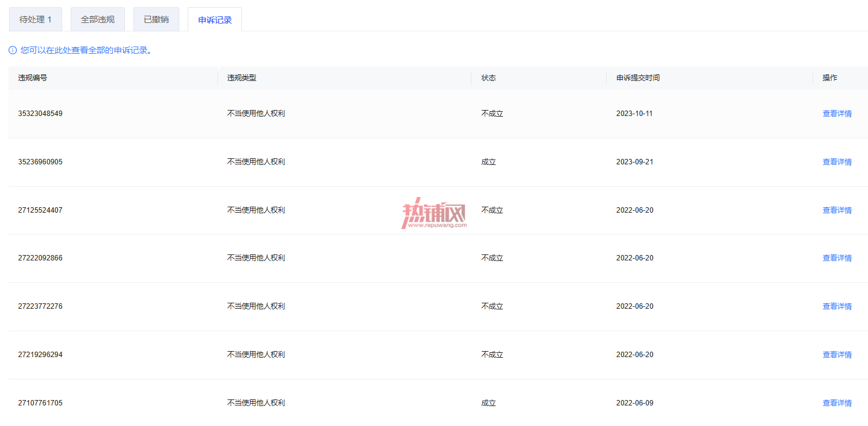Screen dimensions: 868x426
Task: Click the 热铺网 watermark logo
Action: coord(434,213)
